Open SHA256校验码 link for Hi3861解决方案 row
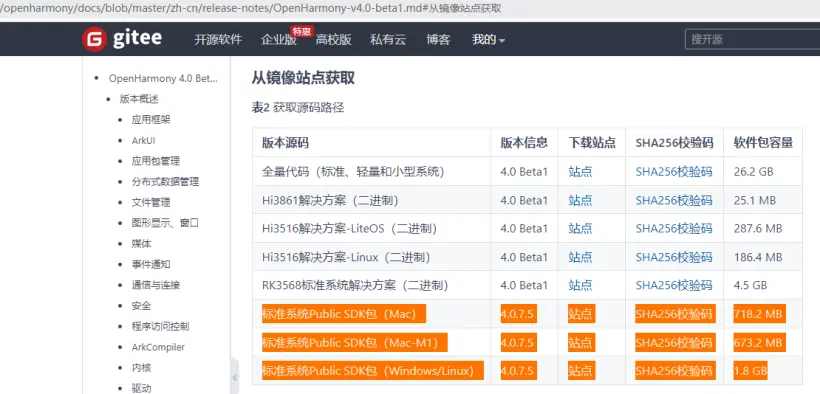This screenshot has height=394, width=820. [x=674, y=200]
